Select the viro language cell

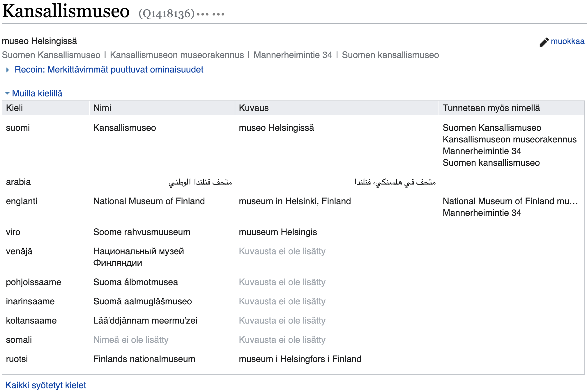pos(13,232)
